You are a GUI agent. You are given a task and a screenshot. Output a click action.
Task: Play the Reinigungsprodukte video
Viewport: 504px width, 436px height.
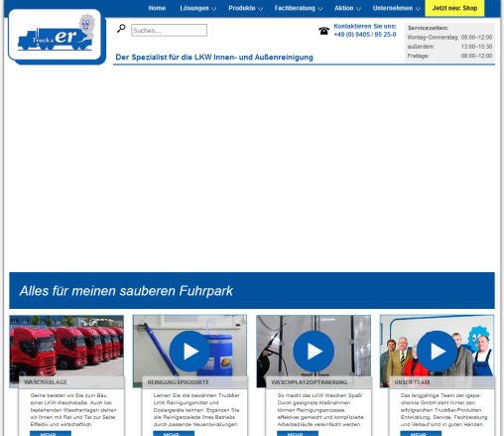(189, 351)
